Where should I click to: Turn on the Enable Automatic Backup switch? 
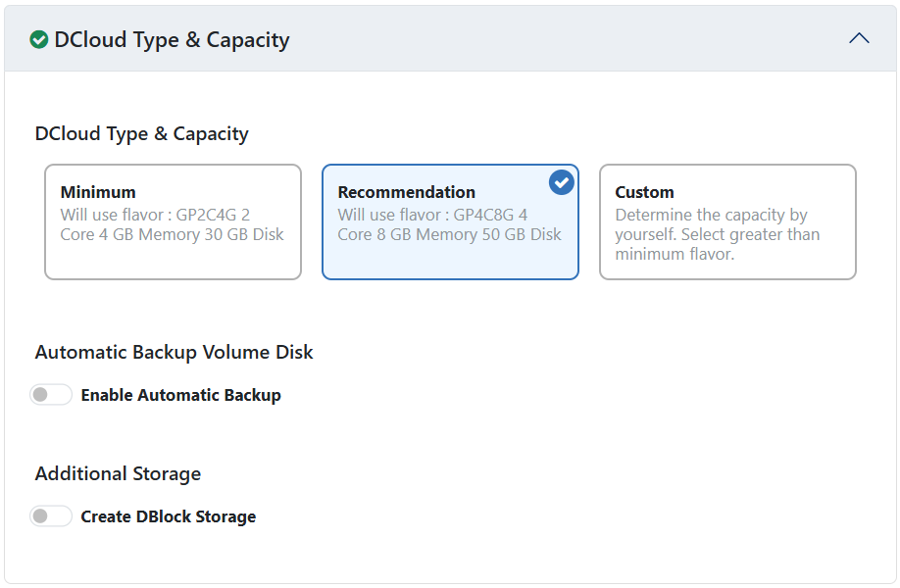pos(51,395)
